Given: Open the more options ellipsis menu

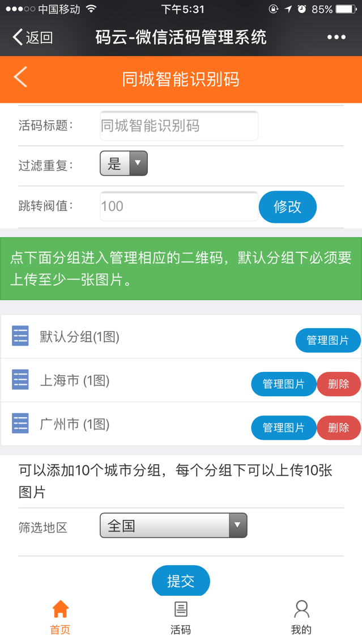Looking at the screenshot, I should pyautogui.click(x=336, y=36).
